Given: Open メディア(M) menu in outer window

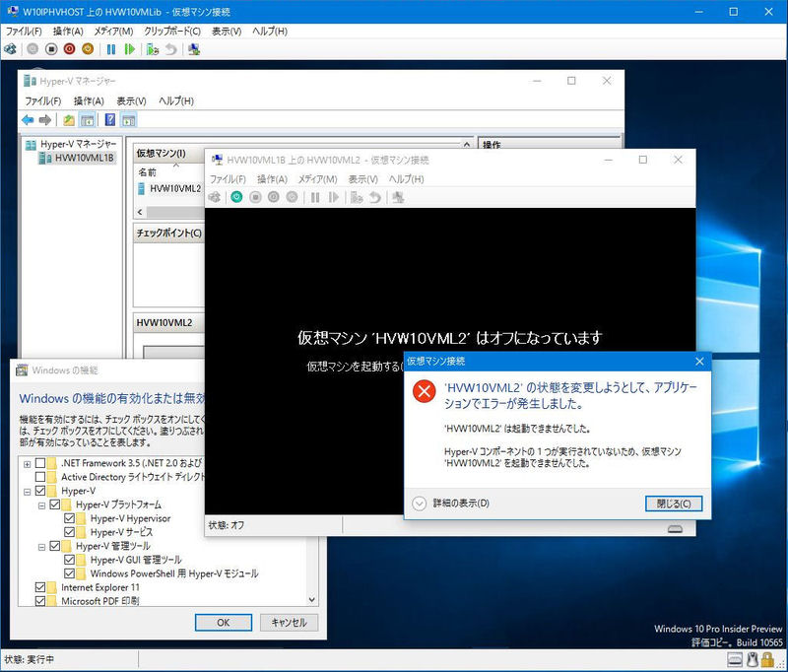Looking at the screenshot, I should pyautogui.click(x=113, y=32).
